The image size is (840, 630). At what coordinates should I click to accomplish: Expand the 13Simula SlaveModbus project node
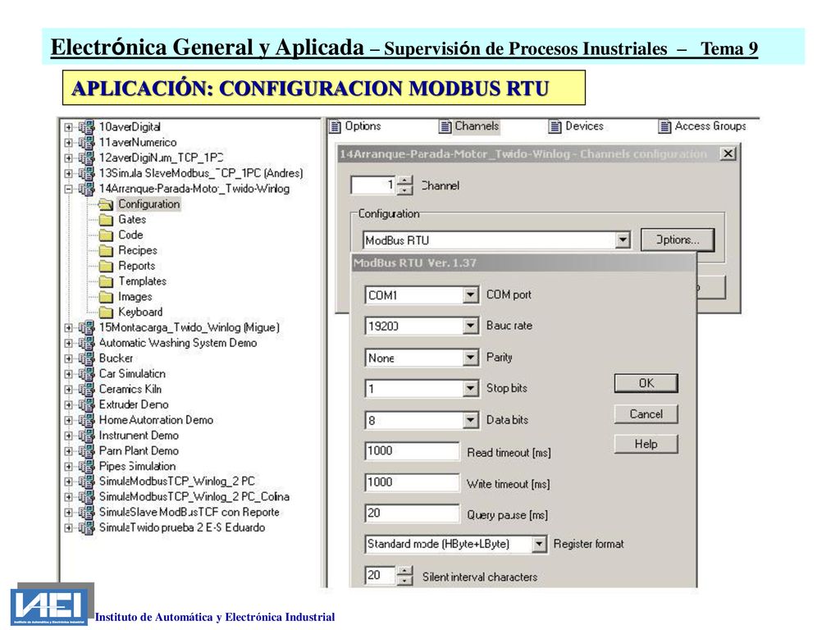(69, 174)
